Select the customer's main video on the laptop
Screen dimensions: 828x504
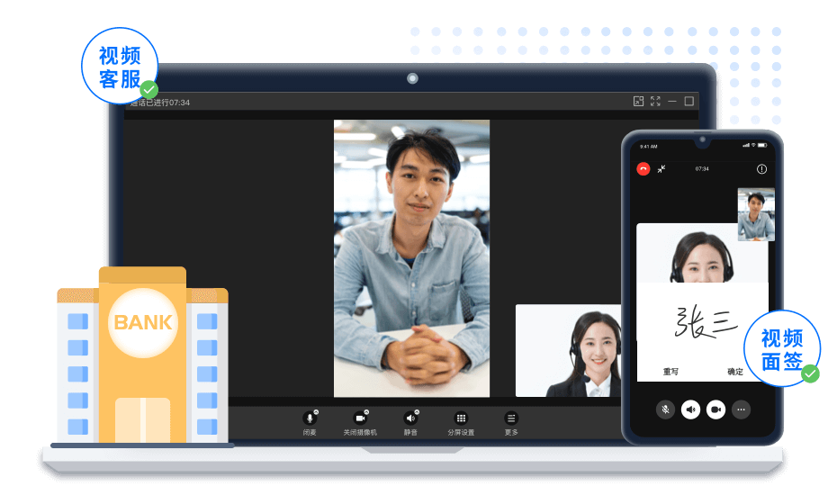click(x=412, y=258)
